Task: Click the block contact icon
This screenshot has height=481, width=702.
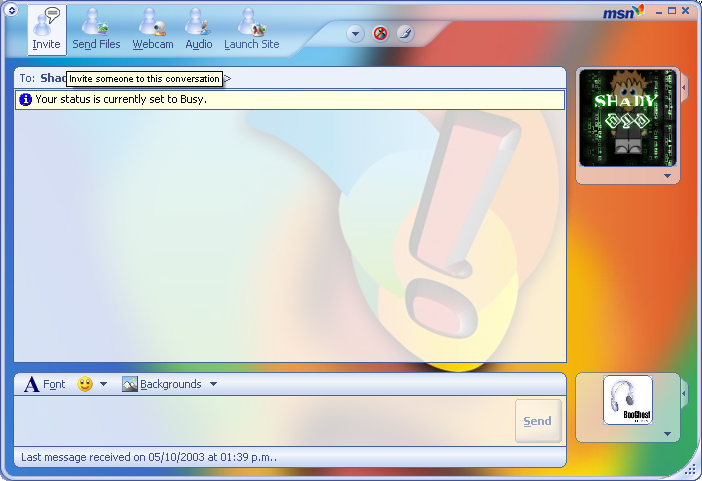Action: point(381,33)
